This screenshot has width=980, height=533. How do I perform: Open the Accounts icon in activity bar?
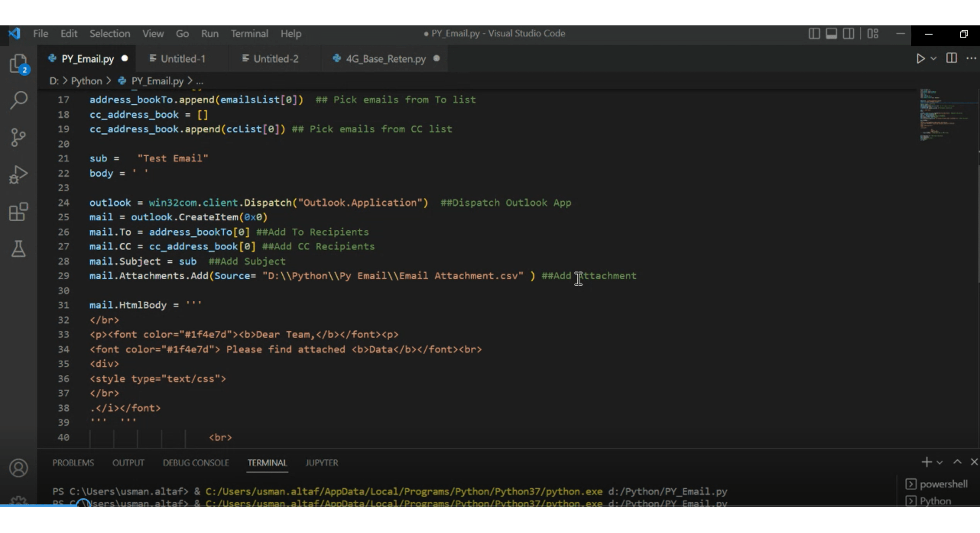[18, 468]
